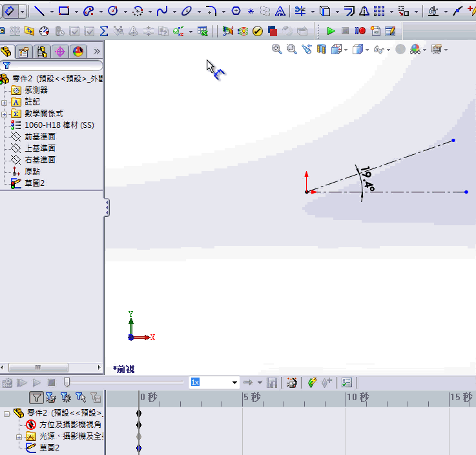Select the Rectangle sketch tool

pos(64,11)
